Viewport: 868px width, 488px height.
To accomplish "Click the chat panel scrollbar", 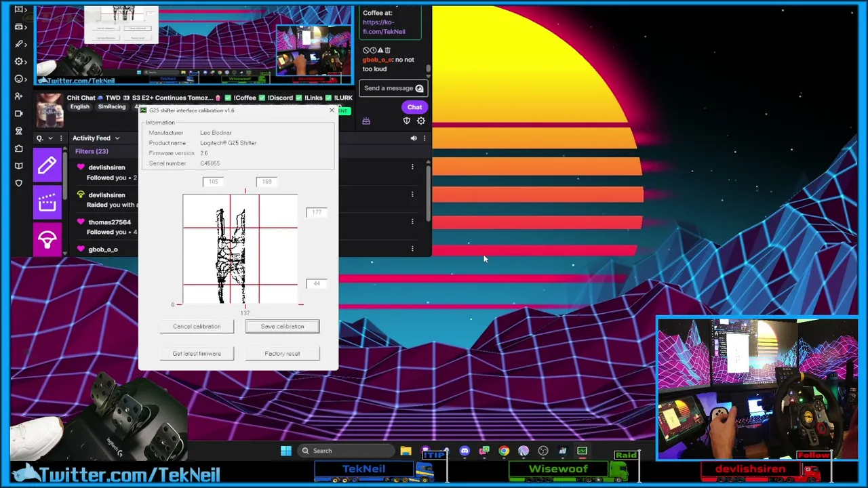I will (x=429, y=67).
